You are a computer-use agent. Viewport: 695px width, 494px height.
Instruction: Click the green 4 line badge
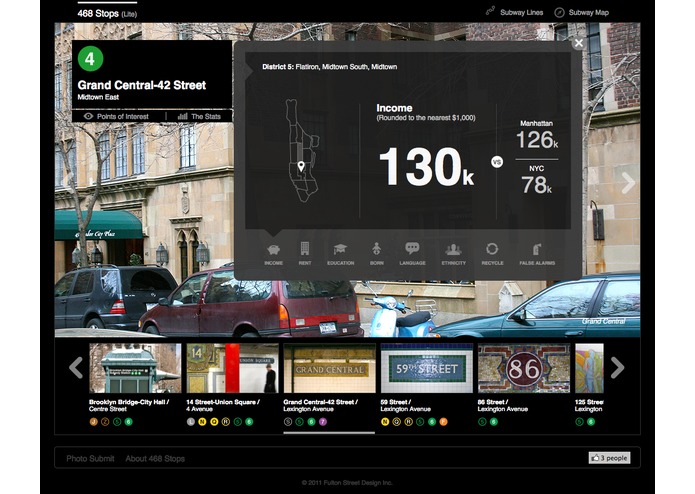[90, 58]
